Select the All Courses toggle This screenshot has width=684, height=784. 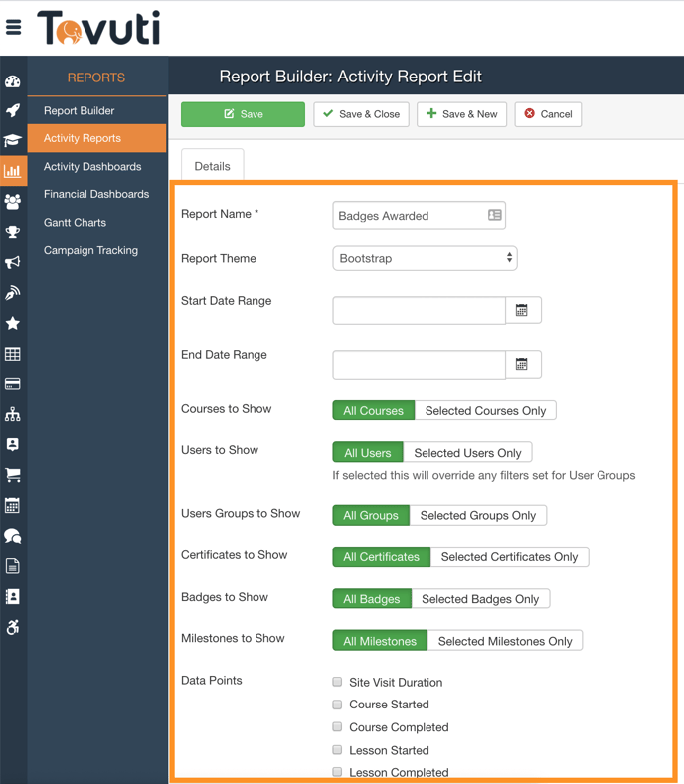pyautogui.click(x=373, y=411)
